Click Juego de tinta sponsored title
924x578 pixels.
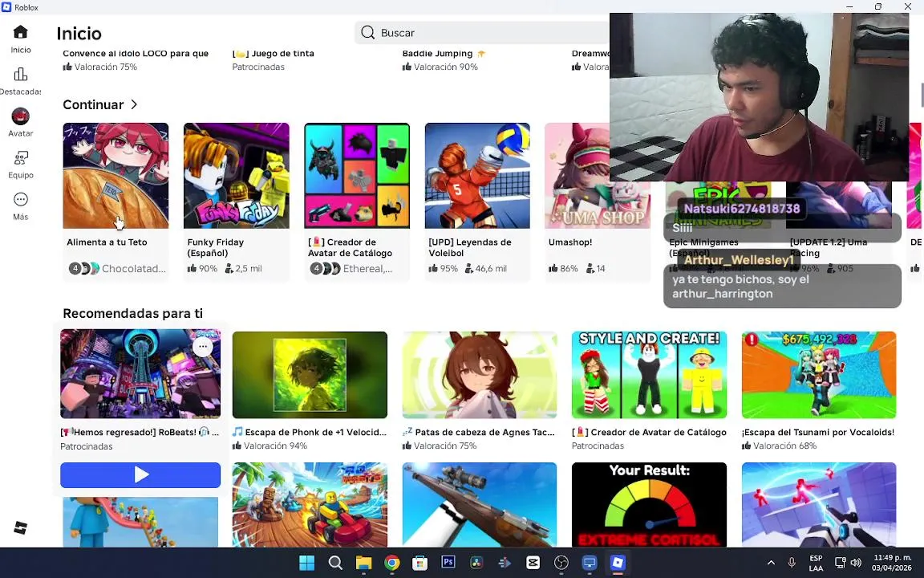coord(274,54)
